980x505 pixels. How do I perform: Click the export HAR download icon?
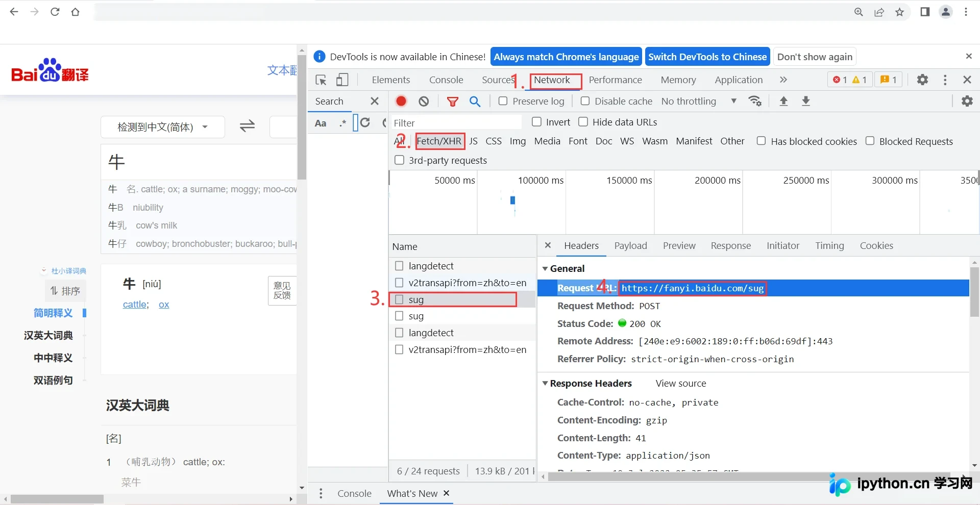(806, 101)
